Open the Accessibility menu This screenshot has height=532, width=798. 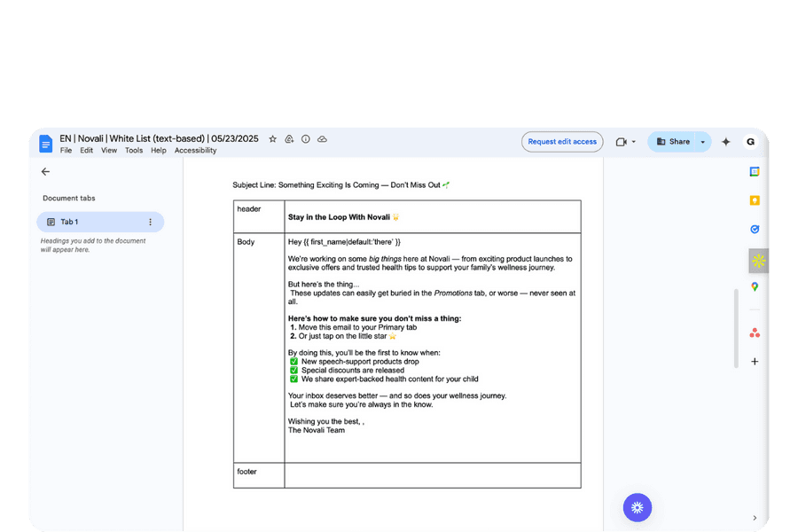coord(195,151)
